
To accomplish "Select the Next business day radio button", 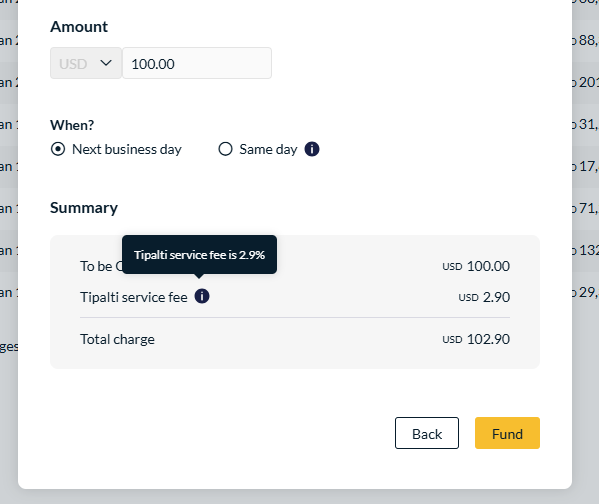I will pyautogui.click(x=58, y=149).
